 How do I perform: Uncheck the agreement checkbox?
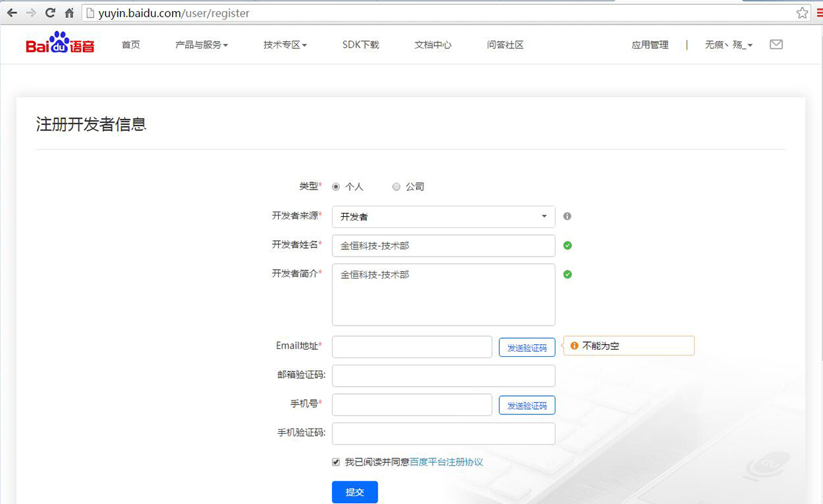click(x=336, y=462)
